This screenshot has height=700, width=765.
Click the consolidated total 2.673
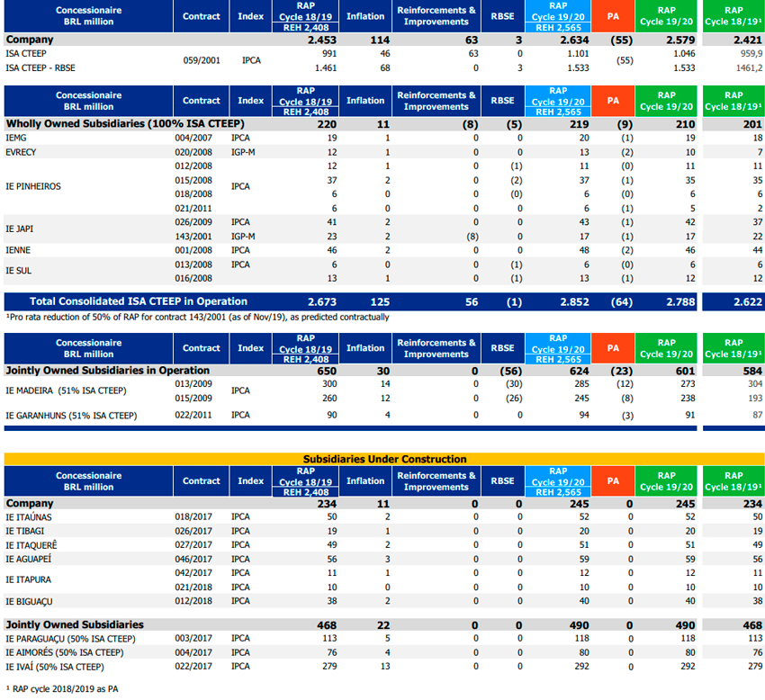[322, 302]
